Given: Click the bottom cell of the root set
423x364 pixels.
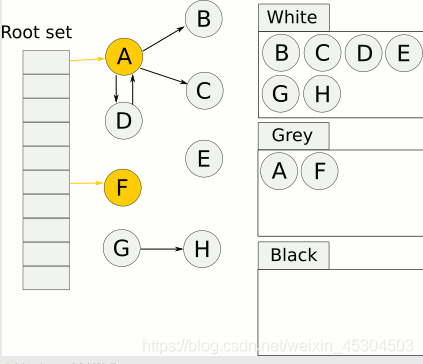Looking at the screenshot, I should (46, 278).
